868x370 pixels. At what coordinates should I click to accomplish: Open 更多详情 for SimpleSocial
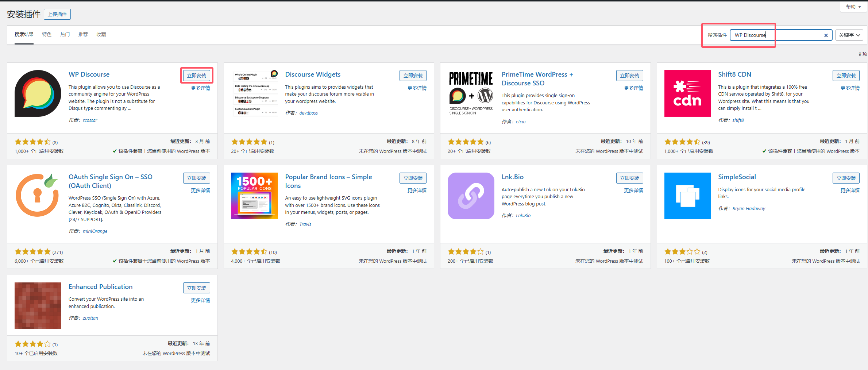(x=850, y=190)
